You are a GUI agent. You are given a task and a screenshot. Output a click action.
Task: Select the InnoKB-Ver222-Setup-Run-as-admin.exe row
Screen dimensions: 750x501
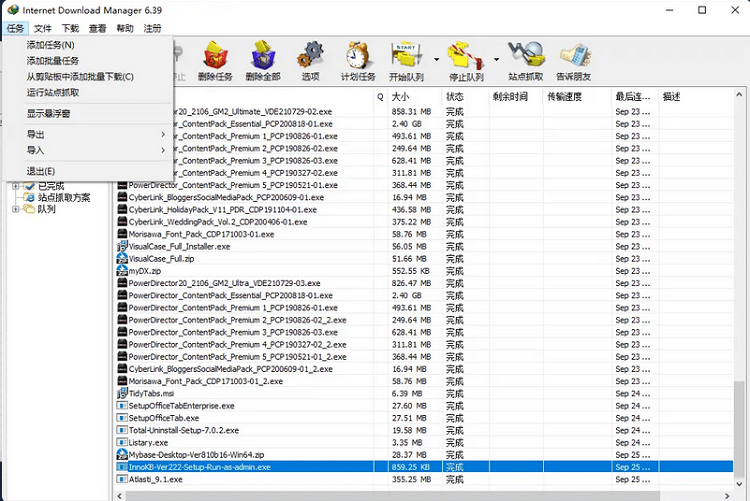424,467
